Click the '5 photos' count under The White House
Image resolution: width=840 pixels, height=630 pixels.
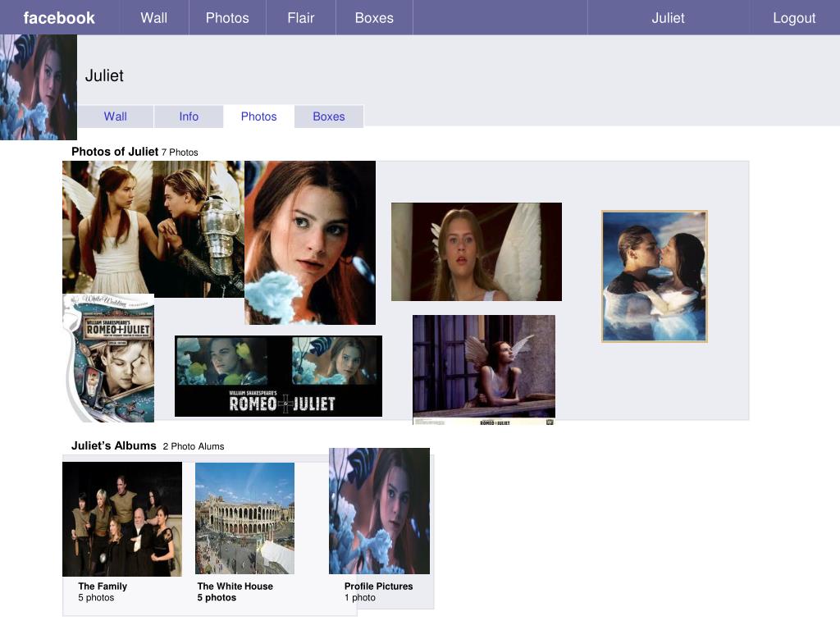217,597
